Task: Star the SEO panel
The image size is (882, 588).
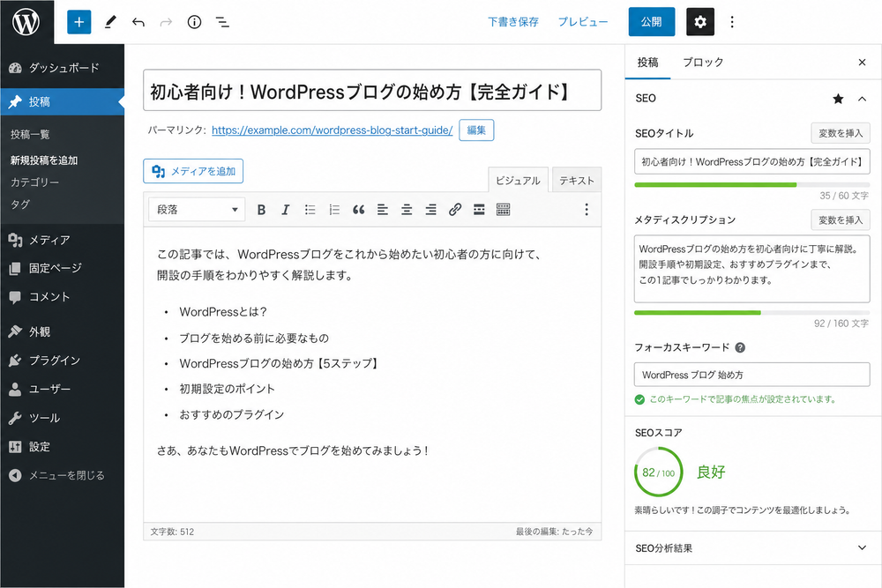Action: pyautogui.click(x=838, y=99)
